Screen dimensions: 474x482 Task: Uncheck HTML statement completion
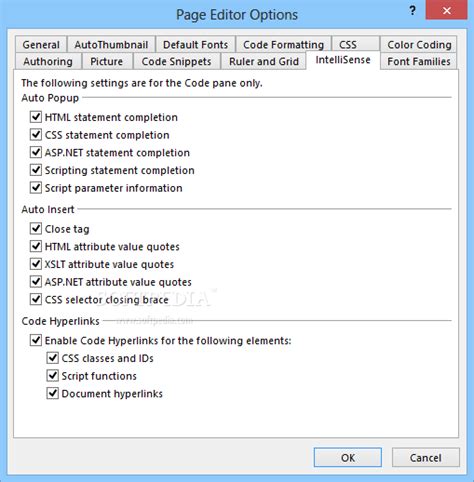pos(36,117)
